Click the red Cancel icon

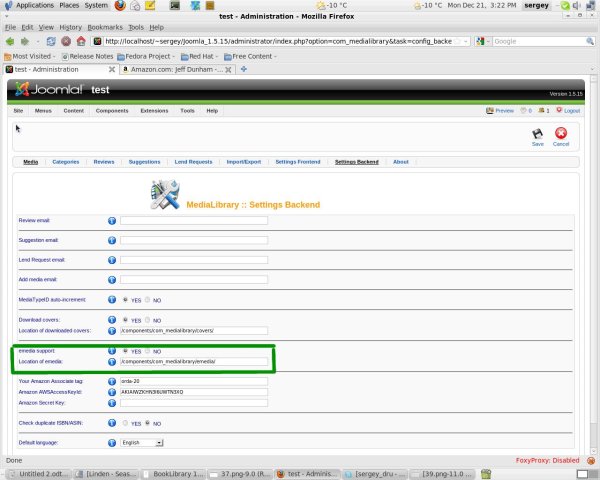pyautogui.click(x=561, y=133)
